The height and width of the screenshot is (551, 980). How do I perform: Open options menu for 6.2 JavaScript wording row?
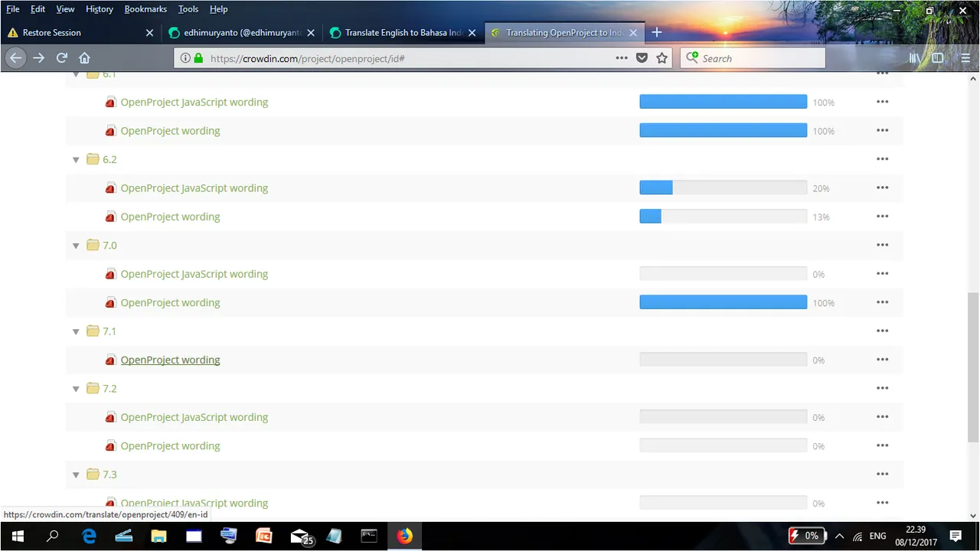click(882, 187)
